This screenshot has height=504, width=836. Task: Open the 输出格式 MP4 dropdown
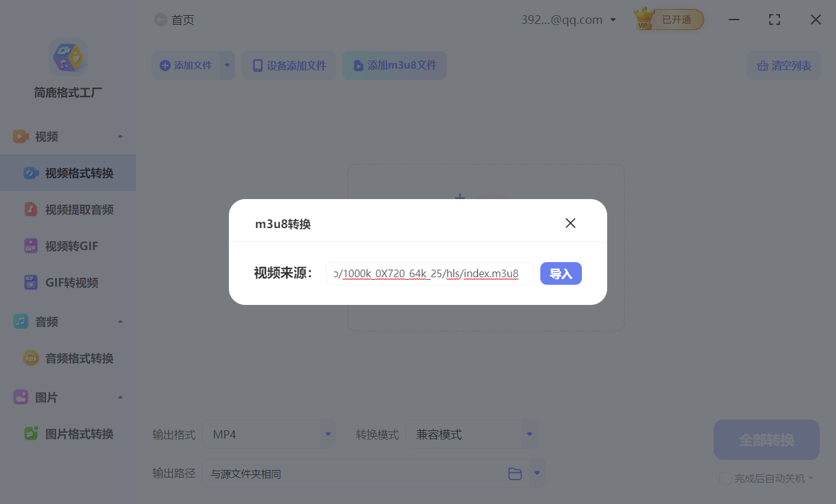(x=328, y=434)
